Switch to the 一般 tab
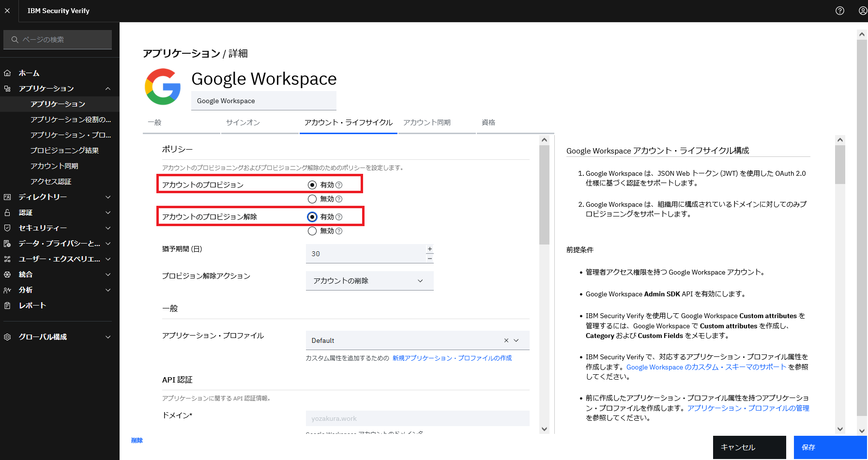The image size is (868, 460). [x=182, y=123]
